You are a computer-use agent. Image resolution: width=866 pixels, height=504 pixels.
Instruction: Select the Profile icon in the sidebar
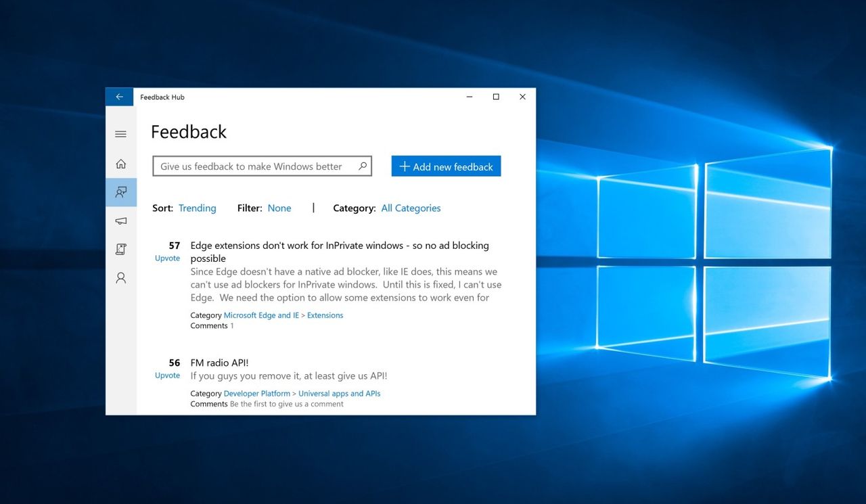click(x=120, y=277)
